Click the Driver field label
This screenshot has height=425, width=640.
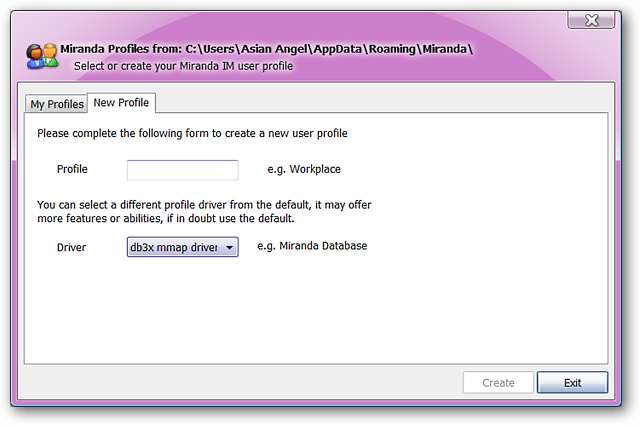pos(71,247)
